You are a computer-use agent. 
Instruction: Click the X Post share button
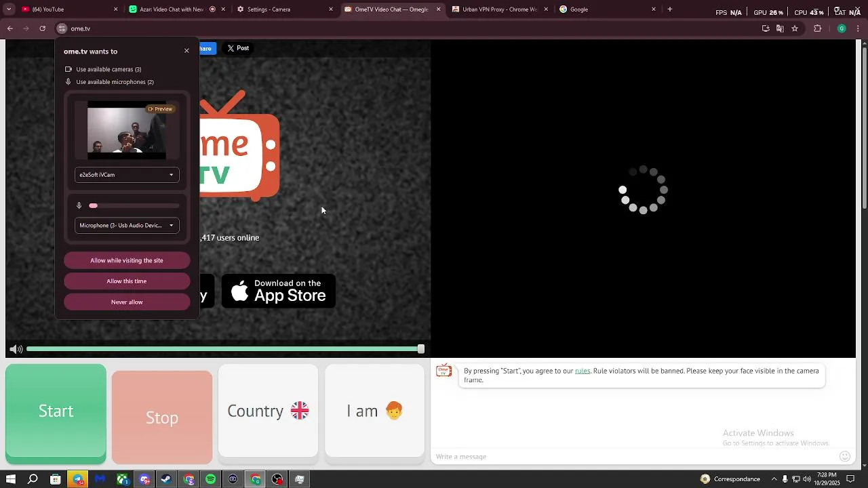pos(238,48)
